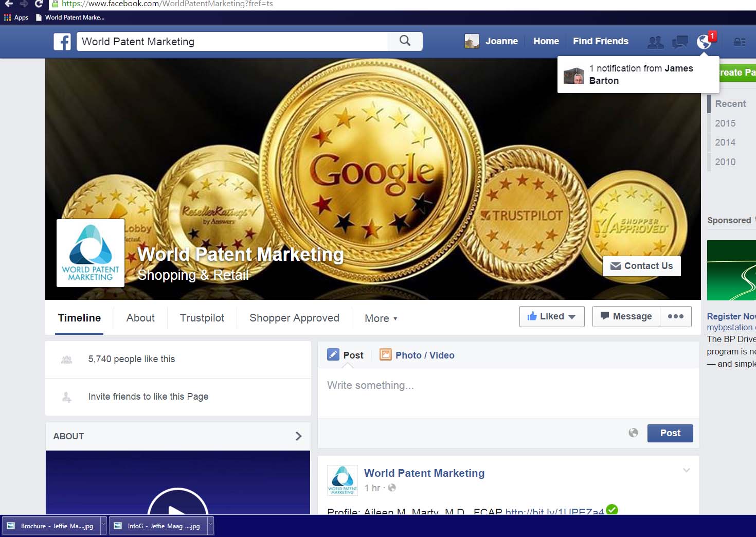Switch to the Timeline tab
The image size is (756, 537).
point(79,318)
